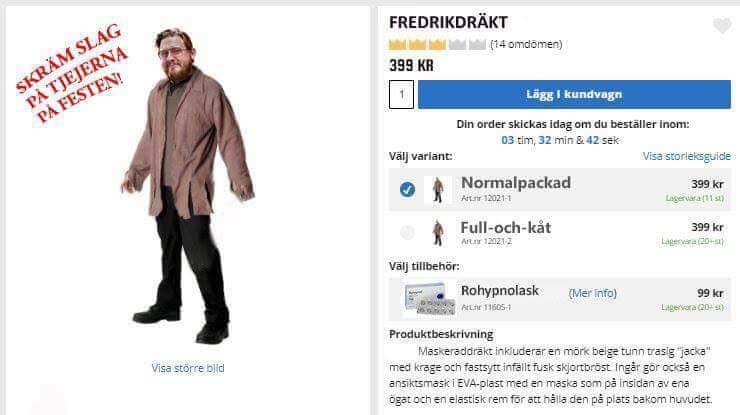Click the FREDRIKDRÄKT product title
740x415 pixels.
tap(448, 22)
